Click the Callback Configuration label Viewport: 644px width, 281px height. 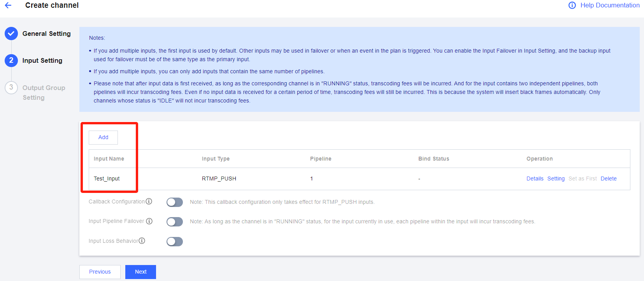(x=117, y=201)
